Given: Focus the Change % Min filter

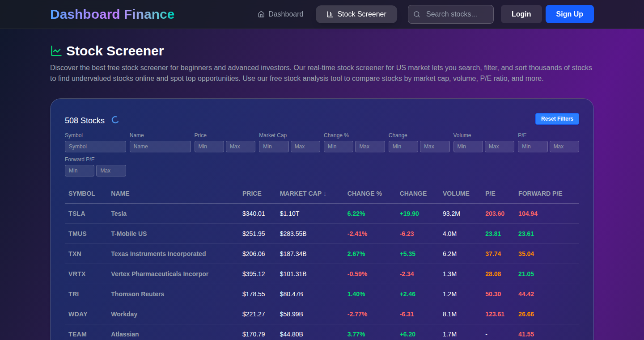Looking at the screenshot, I should click(339, 147).
